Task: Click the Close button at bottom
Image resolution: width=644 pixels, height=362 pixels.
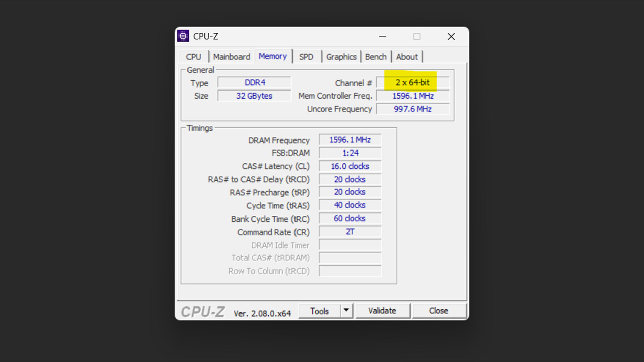Action: (x=439, y=311)
